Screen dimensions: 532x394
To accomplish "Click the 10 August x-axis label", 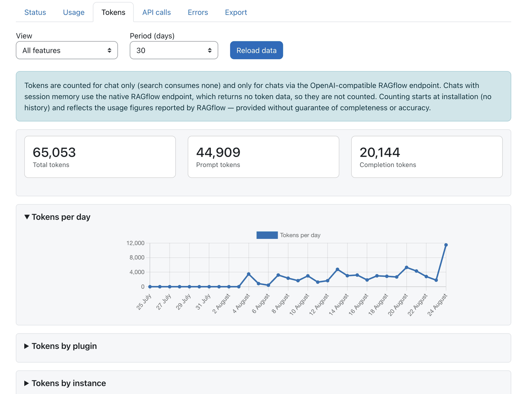I will coord(299,304).
